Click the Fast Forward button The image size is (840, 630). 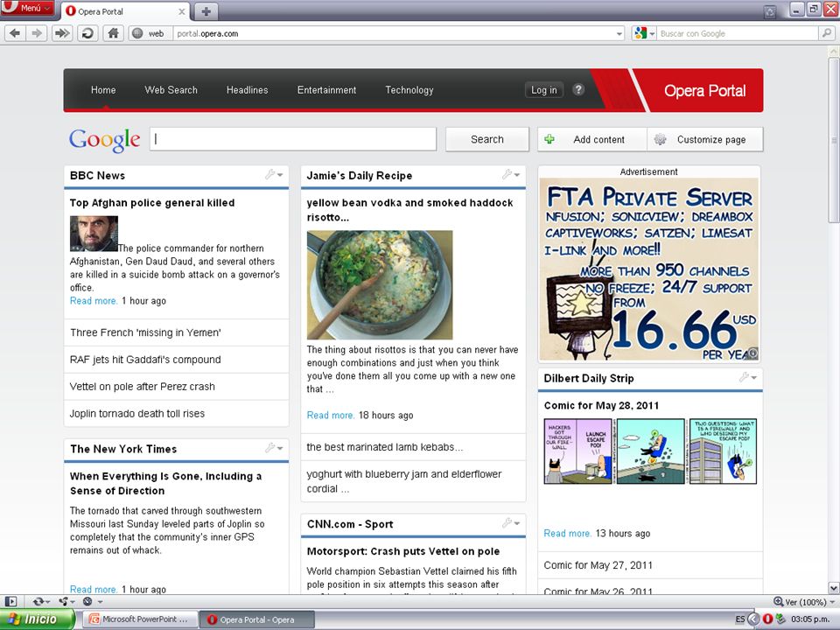point(61,33)
